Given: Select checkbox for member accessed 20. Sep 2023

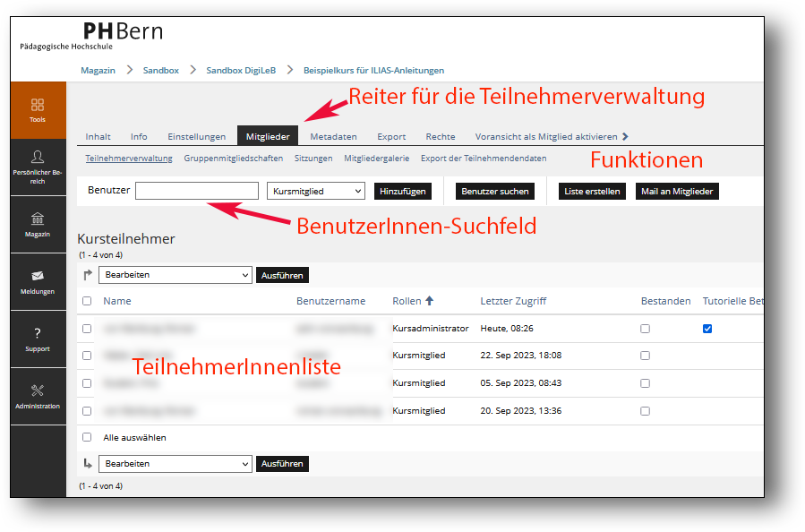Looking at the screenshot, I should (87, 411).
